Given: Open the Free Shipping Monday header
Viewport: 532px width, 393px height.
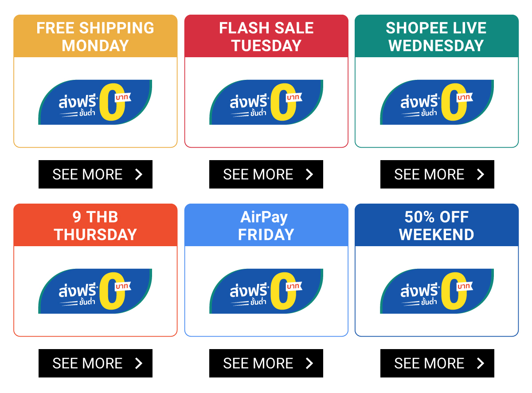Looking at the screenshot, I should pos(95,36).
